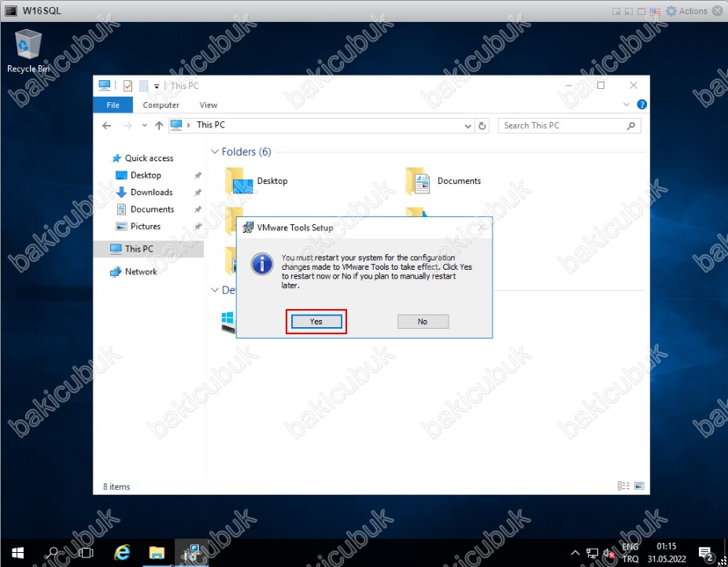The height and width of the screenshot is (567, 728).
Task: Click the ENG TRQ language indicator
Action: (x=630, y=553)
